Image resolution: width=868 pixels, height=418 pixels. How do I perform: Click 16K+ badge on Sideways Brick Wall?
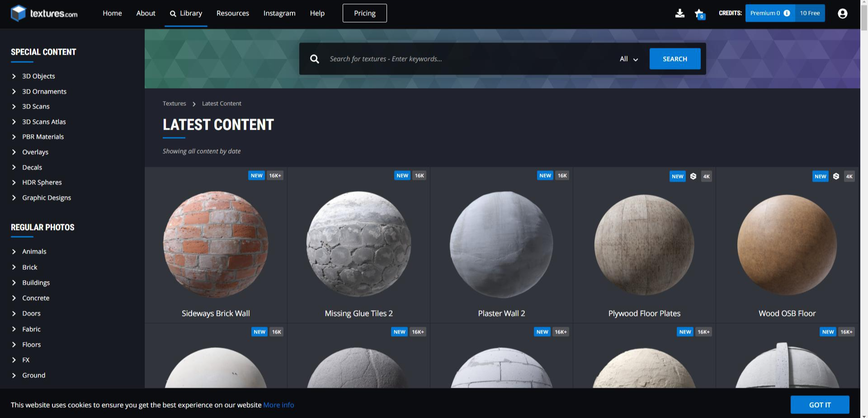tap(275, 175)
